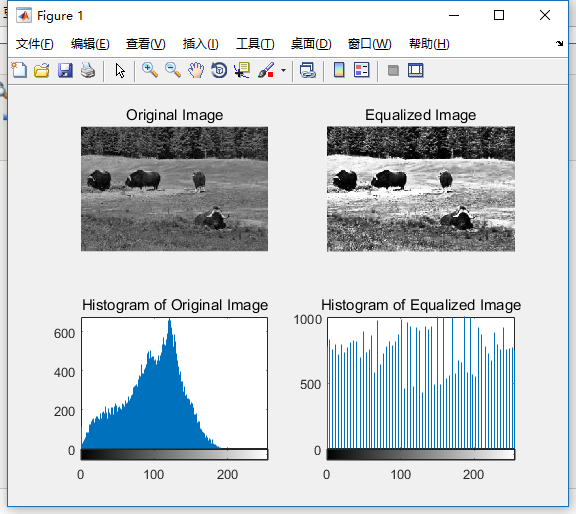Activate the Zoom In magnifier tool

pyautogui.click(x=150, y=70)
